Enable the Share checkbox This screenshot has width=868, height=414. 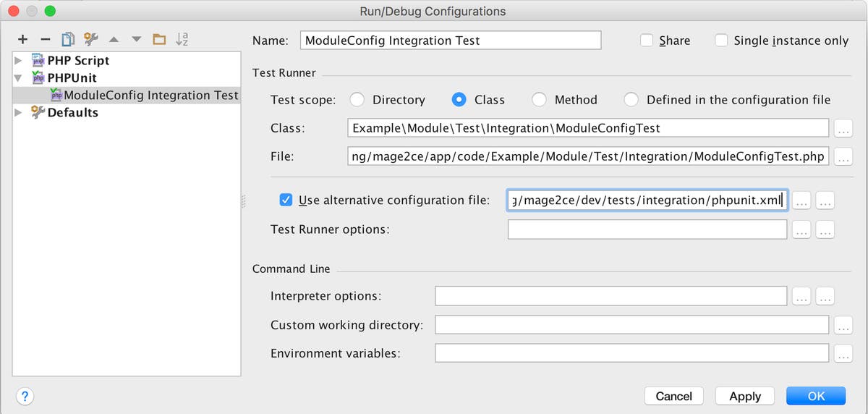point(647,41)
